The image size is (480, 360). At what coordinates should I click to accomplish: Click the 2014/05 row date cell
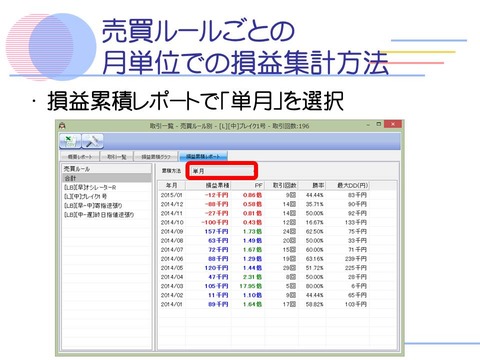click(172, 268)
